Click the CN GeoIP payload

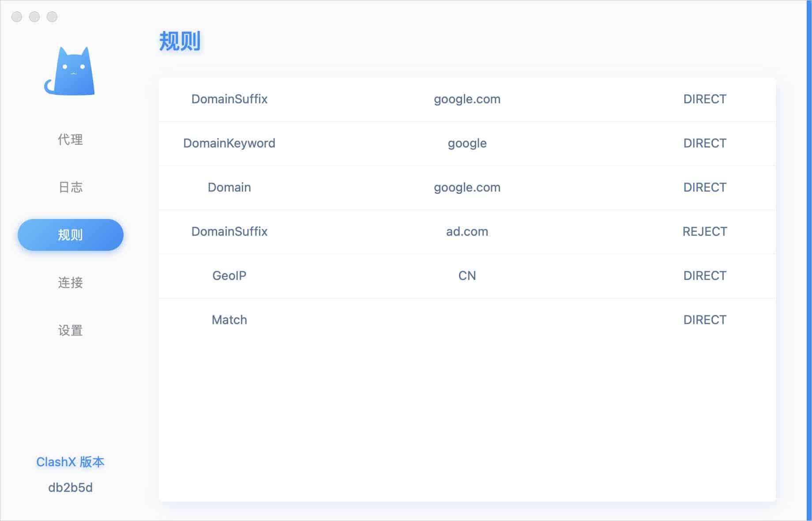click(x=467, y=276)
